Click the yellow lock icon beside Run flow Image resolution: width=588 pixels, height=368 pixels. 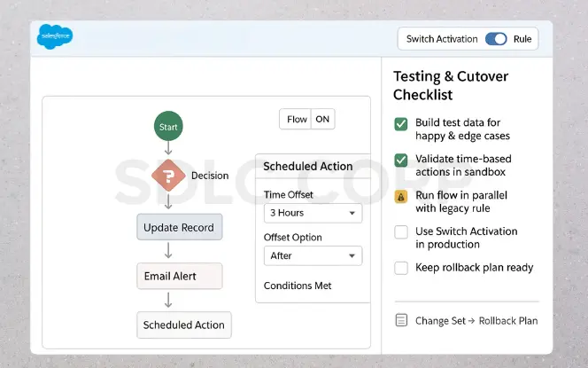(x=401, y=196)
